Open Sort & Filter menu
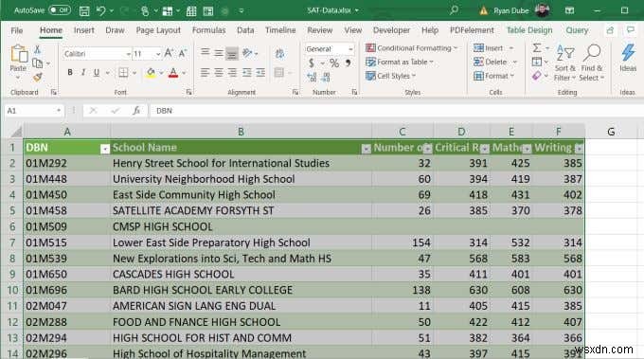The image size is (644, 359). point(564,63)
